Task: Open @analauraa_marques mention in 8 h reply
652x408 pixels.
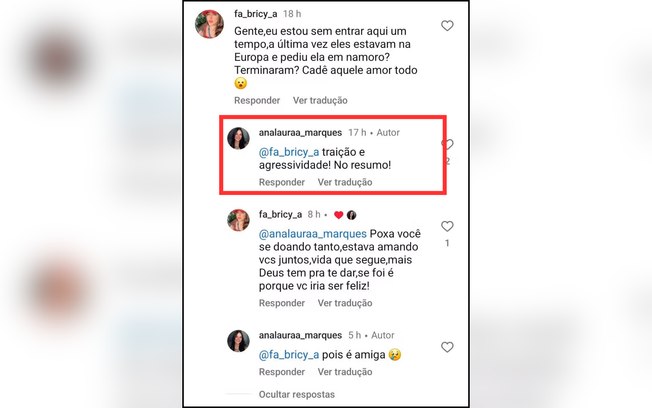Action: click(x=313, y=234)
